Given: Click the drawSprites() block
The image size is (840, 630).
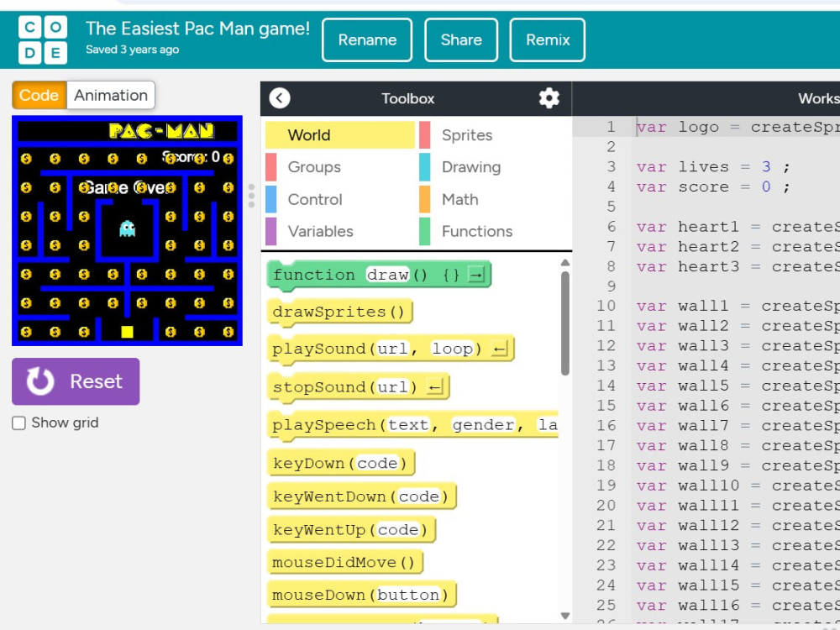Looking at the screenshot, I should [x=339, y=312].
